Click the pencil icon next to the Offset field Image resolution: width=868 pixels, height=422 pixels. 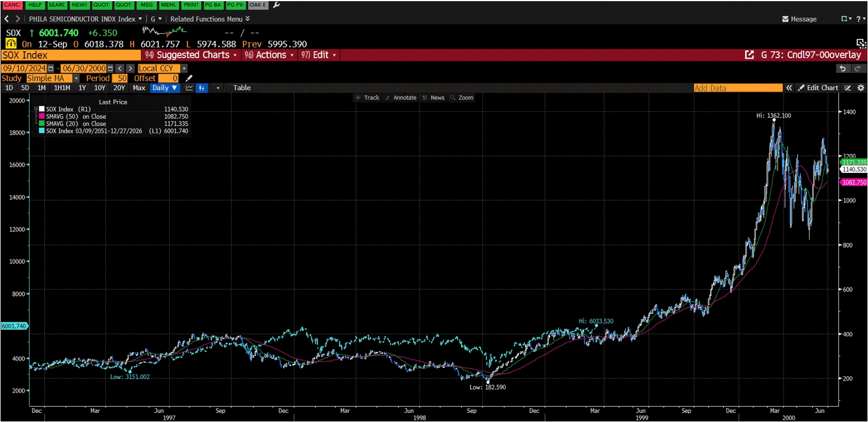point(189,78)
